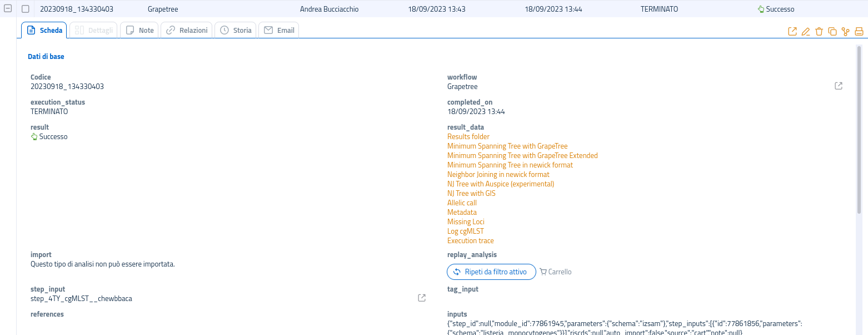Switch to the Storia tab

[236, 31]
